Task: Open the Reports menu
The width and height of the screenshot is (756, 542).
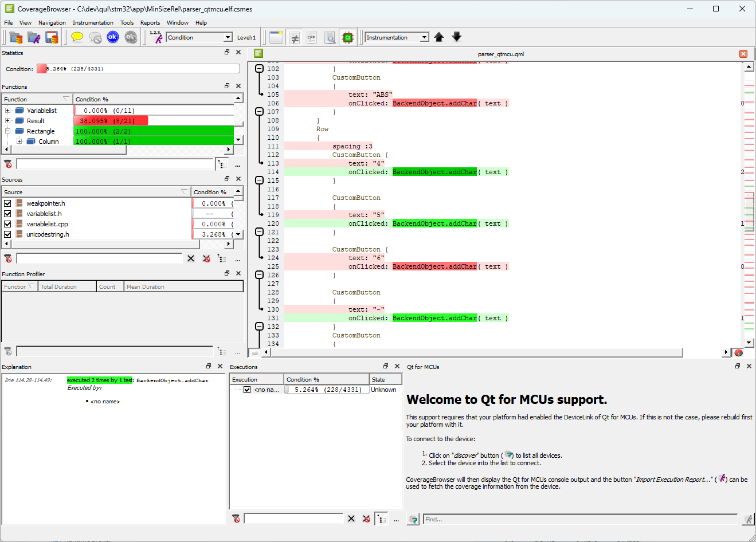Action: 150,23
